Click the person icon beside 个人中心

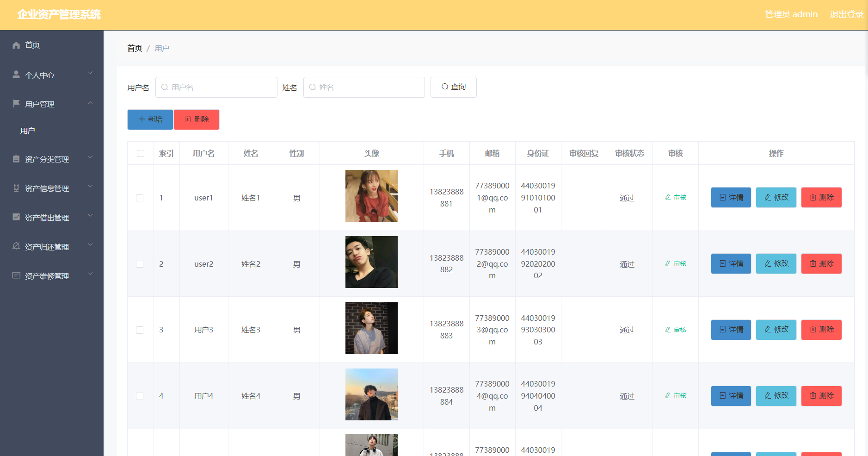16,74
